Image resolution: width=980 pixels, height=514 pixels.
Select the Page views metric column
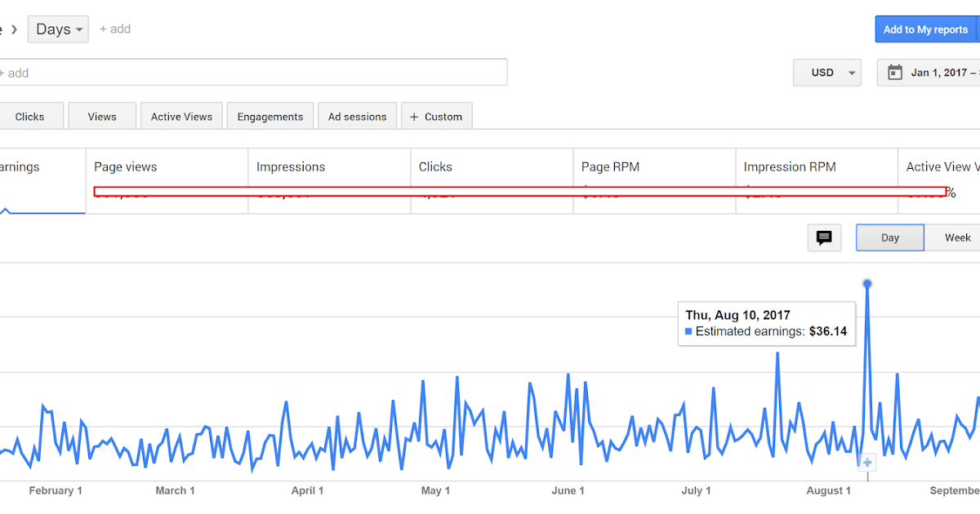(167, 181)
